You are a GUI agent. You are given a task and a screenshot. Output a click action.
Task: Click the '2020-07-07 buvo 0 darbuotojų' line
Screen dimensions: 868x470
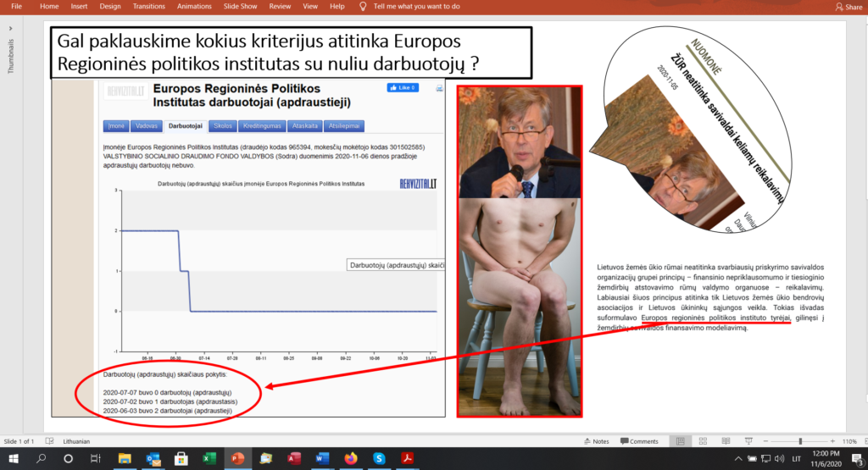[x=167, y=393]
